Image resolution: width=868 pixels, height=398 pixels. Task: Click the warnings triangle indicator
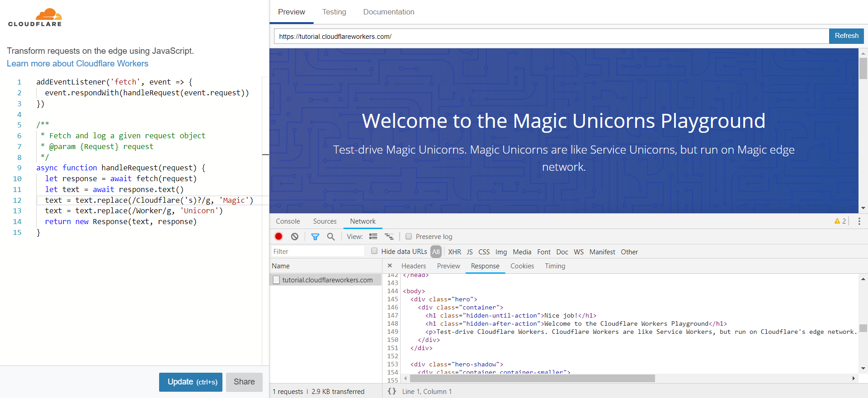coord(840,221)
